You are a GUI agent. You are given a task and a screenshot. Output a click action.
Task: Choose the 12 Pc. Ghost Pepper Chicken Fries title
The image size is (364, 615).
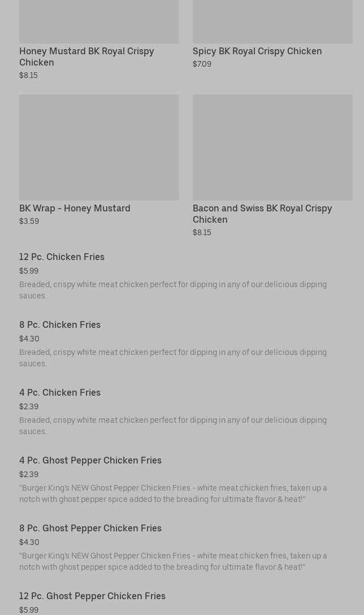[92, 596]
